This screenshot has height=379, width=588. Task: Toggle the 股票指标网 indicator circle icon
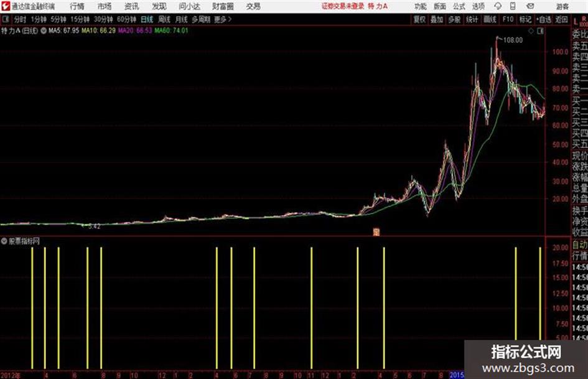(x=4, y=241)
